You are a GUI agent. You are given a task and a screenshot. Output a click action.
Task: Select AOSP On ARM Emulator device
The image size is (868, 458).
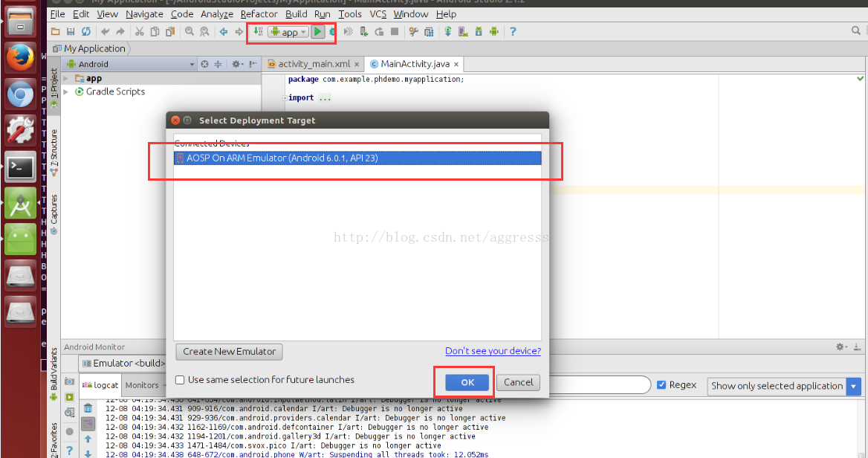point(357,158)
